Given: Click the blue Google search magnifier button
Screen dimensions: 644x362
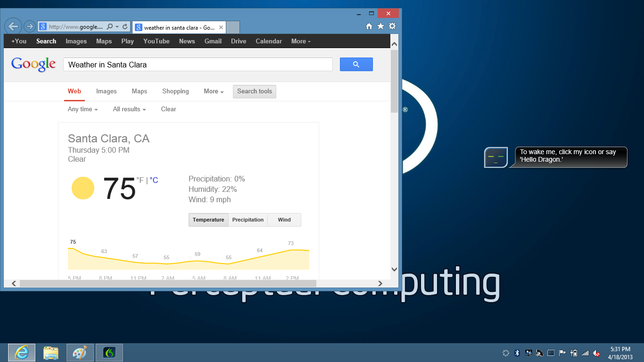Looking at the screenshot, I should [356, 65].
